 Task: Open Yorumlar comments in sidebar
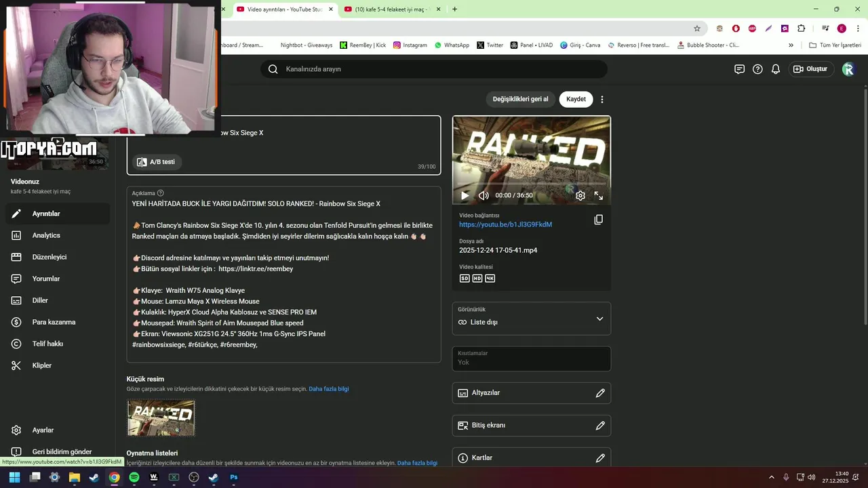click(x=58, y=279)
